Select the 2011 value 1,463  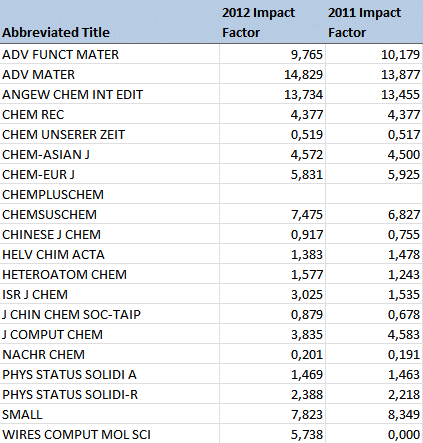(x=404, y=375)
